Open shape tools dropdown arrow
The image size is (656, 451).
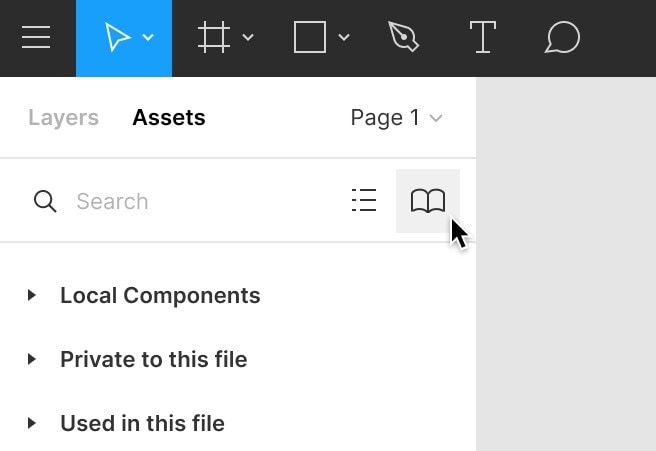pos(344,38)
